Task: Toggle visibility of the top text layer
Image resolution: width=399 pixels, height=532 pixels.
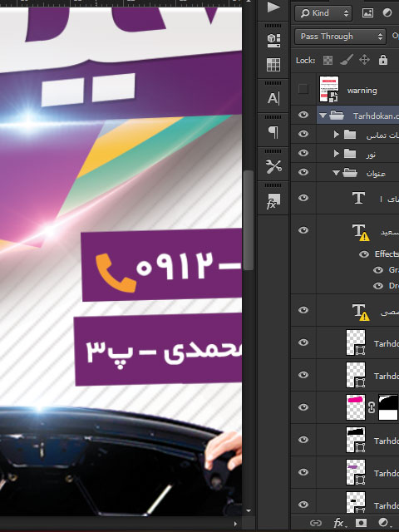Action: [303, 198]
